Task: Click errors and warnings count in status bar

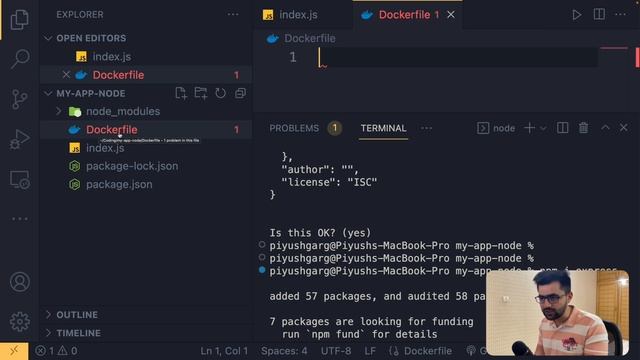Action: (x=56, y=351)
